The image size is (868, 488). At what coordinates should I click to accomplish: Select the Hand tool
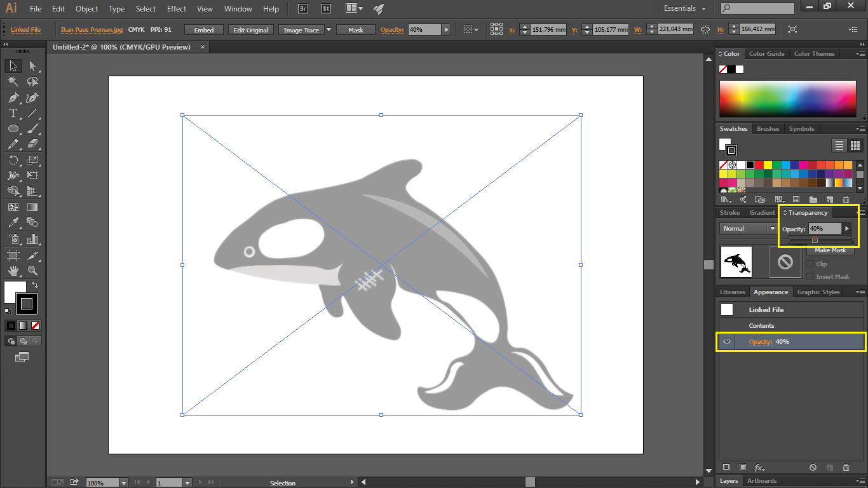13,271
